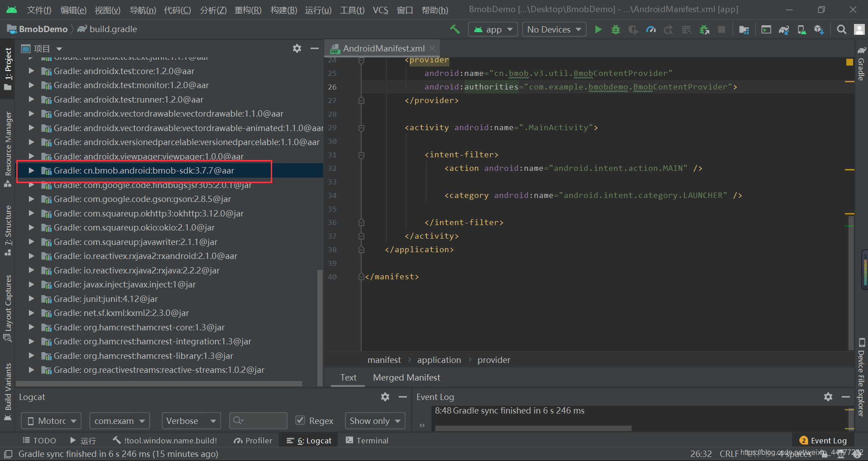
Task: Open the Verbose log level dropdown
Action: pos(191,421)
